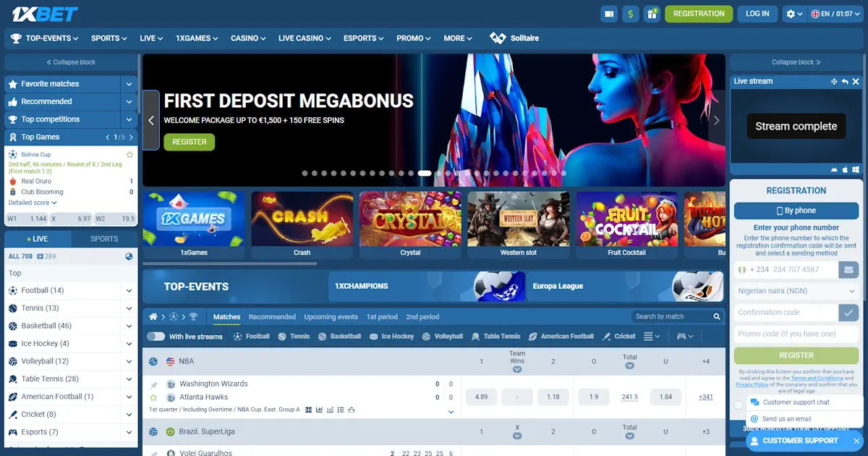
Task: Open the EN language and time dropdown
Action: pyautogui.click(x=835, y=13)
